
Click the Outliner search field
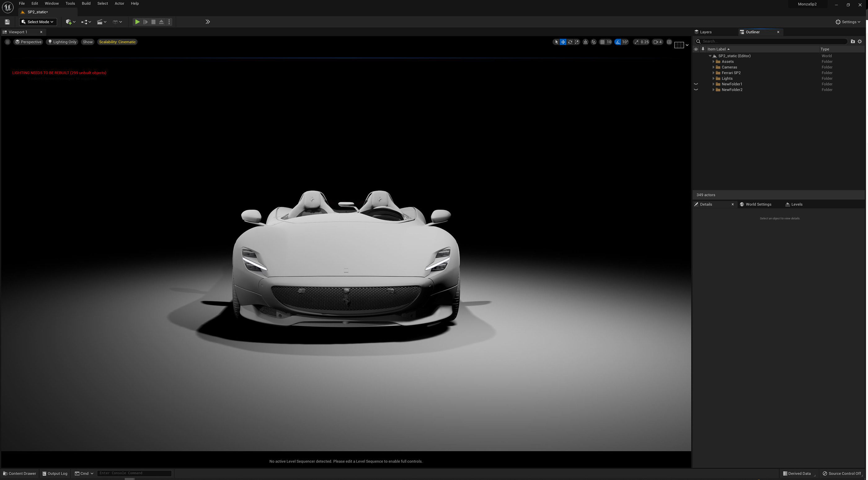pyautogui.click(x=771, y=41)
